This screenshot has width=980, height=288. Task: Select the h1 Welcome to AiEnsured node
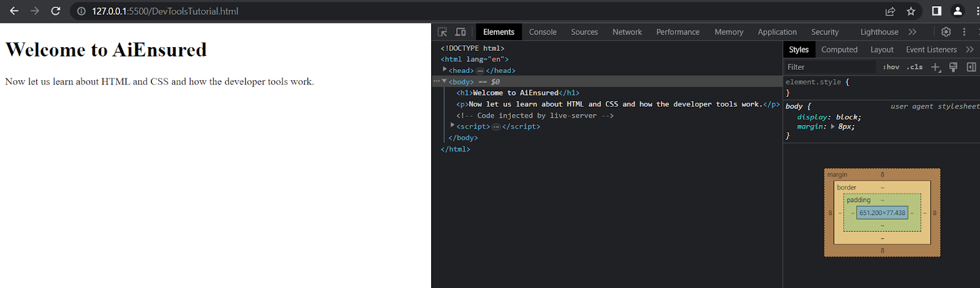518,93
